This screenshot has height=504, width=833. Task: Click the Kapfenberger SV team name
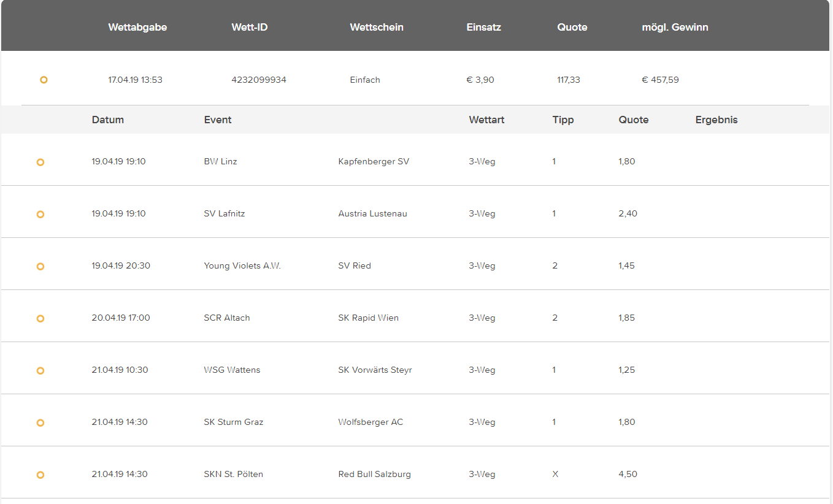pyautogui.click(x=374, y=161)
